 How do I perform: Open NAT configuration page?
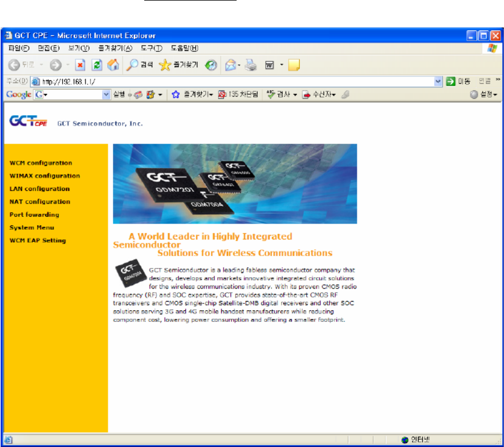[40, 201]
